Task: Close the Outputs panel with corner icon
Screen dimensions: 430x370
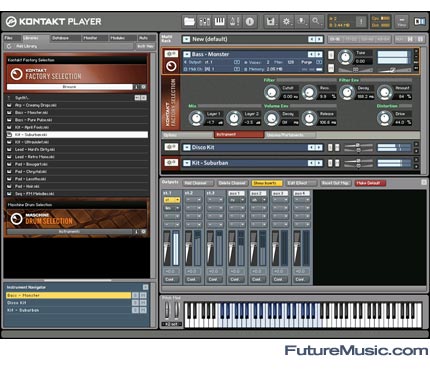Action: point(424,182)
